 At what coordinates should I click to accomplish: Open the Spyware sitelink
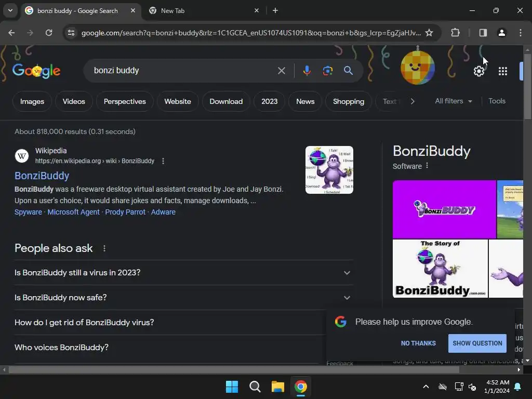(x=28, y=212)
